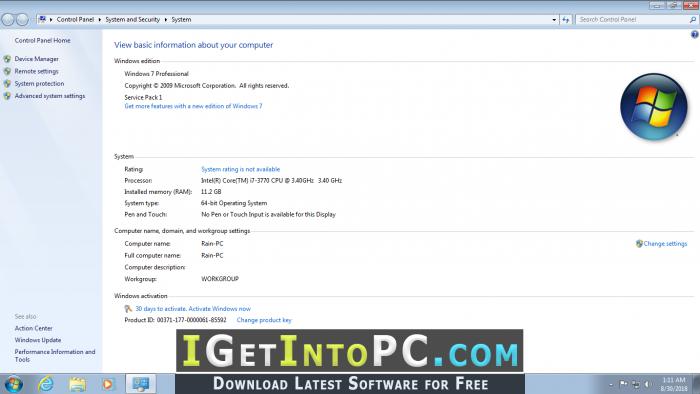Open Advanced system settings
700x394 pixels.
(50, 96)
